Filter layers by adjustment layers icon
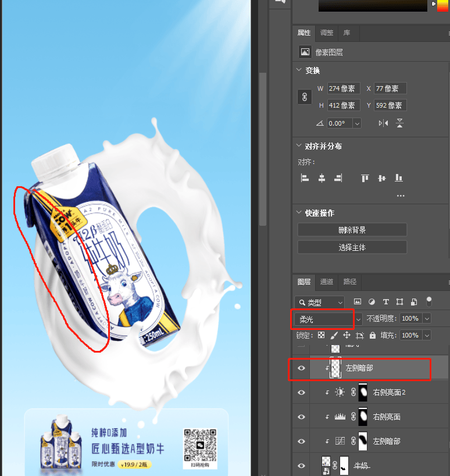 [x=372, y=302]
